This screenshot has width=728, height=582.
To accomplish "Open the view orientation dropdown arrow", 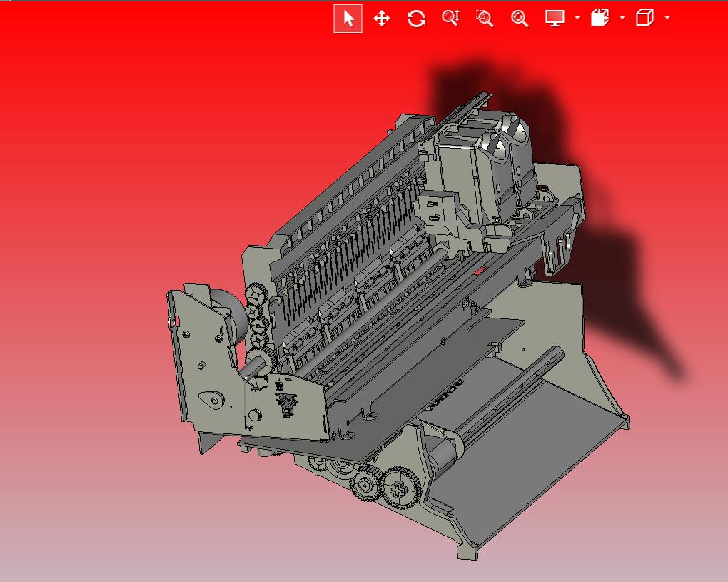I will pyautogui.click(x=667, y=18).
